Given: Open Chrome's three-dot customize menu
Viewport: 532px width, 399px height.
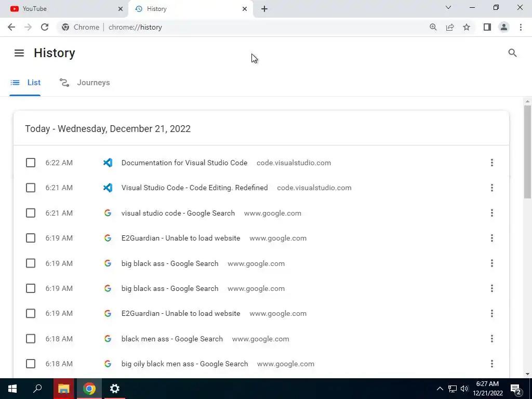Looking at the screenshot, I should coord(521,27).
